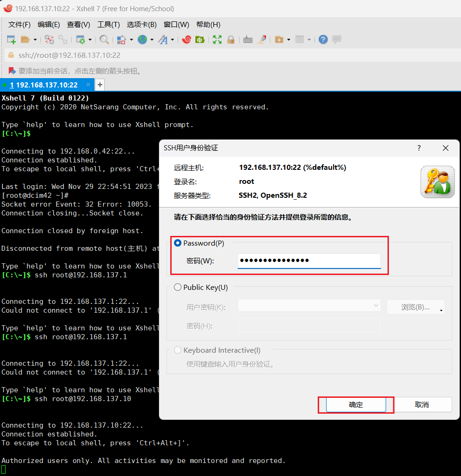
Task: Click 'SSH2, OpenSSH_8.2' server type text
Action: [273, 195]
